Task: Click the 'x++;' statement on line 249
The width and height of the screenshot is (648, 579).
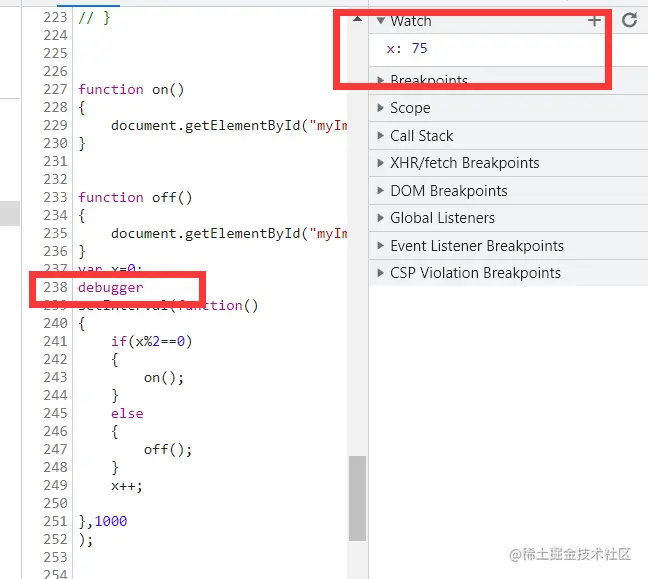Action: pyautogui.click(x=127, y=486)
